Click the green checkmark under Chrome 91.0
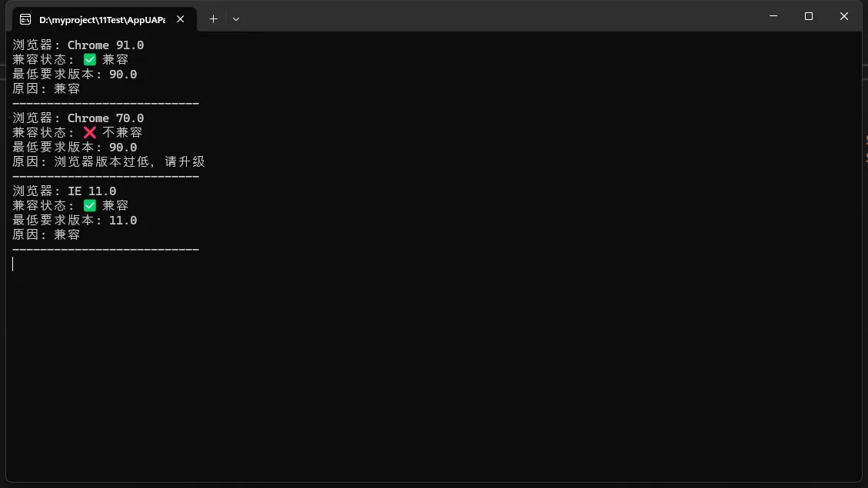 point(90,60)
